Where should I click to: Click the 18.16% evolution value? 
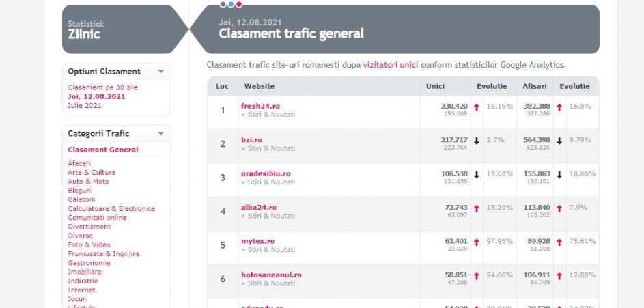[500, 107]
